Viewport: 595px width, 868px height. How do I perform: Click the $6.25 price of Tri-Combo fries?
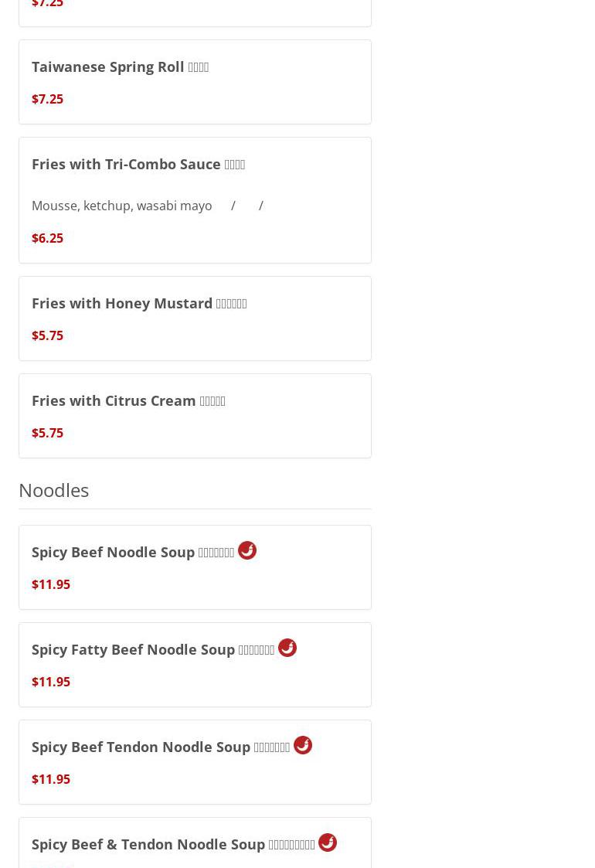pyautogui.click(x=48, y=238)
